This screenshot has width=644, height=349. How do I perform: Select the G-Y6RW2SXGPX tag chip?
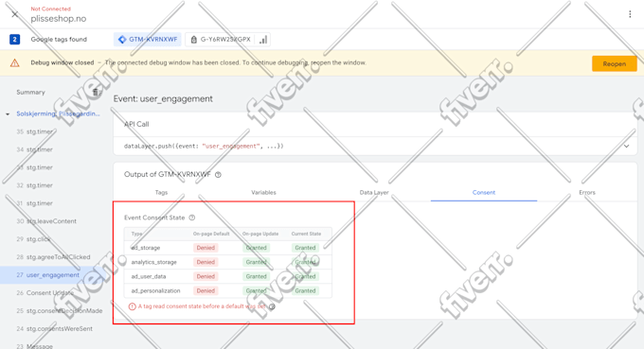coord(220,40)
